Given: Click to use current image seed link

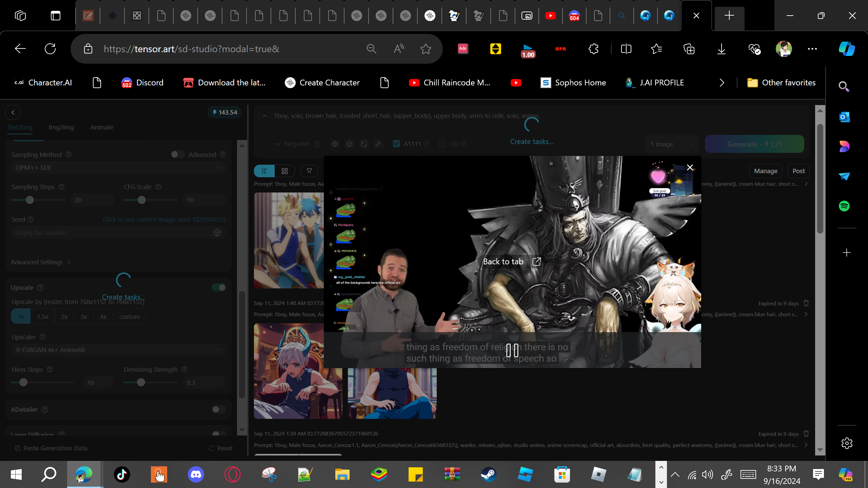Looking at the screenshot, I should pyautogui.click(x=164, y=220).
